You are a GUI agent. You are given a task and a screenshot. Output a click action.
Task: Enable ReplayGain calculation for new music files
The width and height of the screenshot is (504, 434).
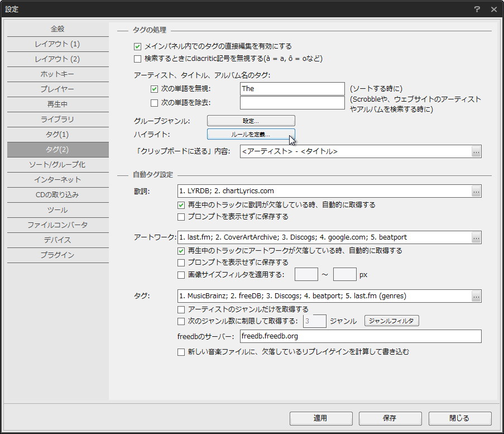[x=180, y=352]
